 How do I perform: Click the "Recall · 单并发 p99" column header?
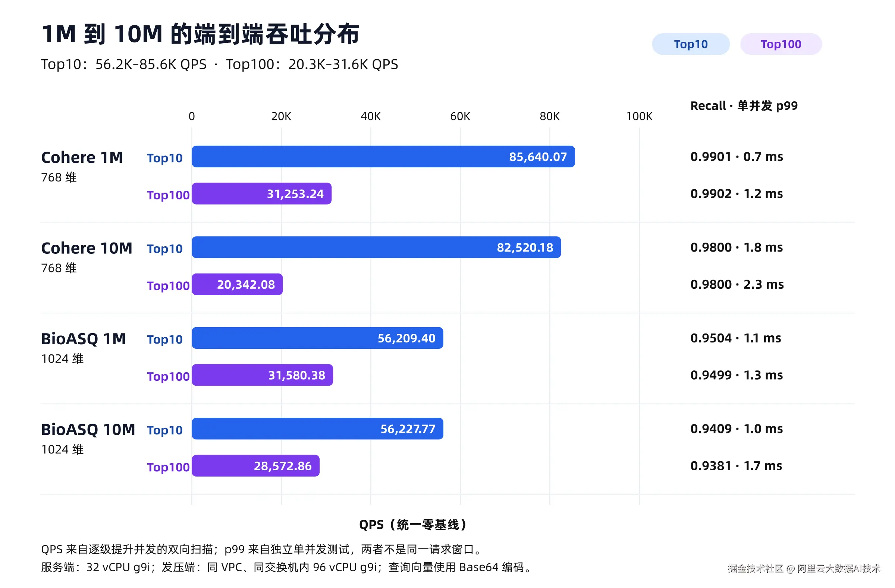(744, 106)
